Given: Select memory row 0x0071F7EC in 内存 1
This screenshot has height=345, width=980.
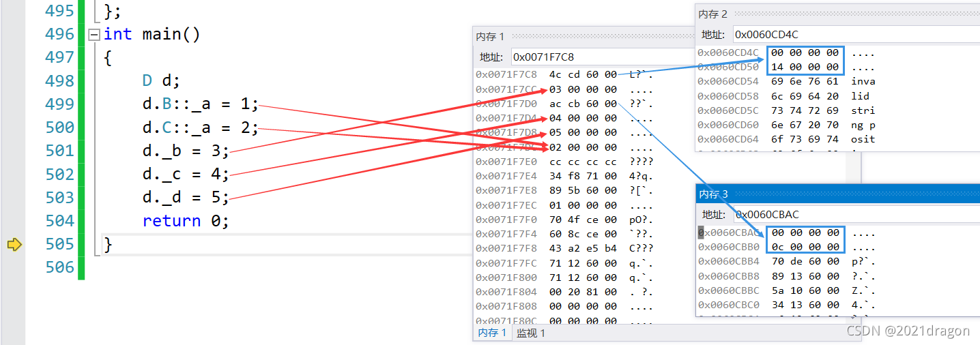Looking at the screenshot, I should point(564,205).
